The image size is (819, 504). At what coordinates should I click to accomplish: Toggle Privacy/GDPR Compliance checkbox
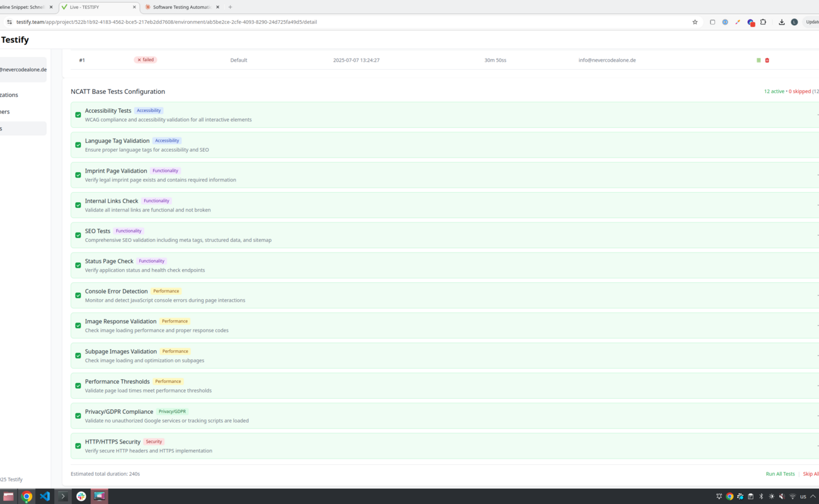click(x=78, y=416)
